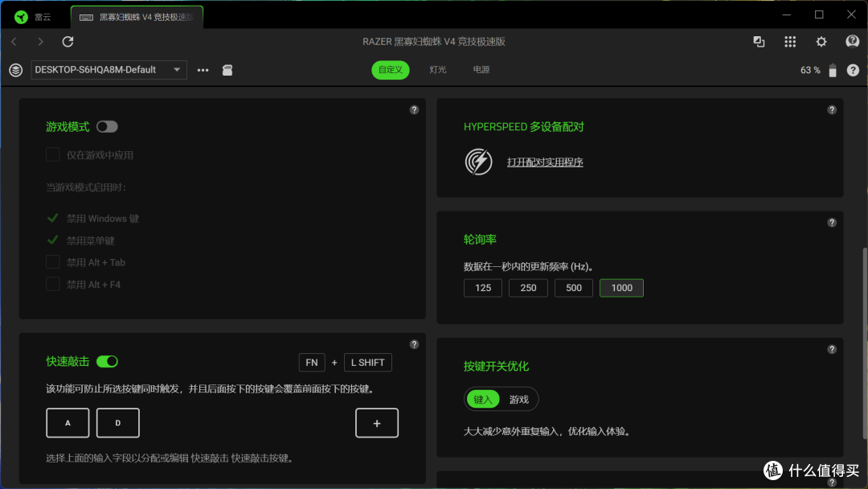Open the window switcher icon in the top bar
The image size is (868, 489).
point(759,42)
